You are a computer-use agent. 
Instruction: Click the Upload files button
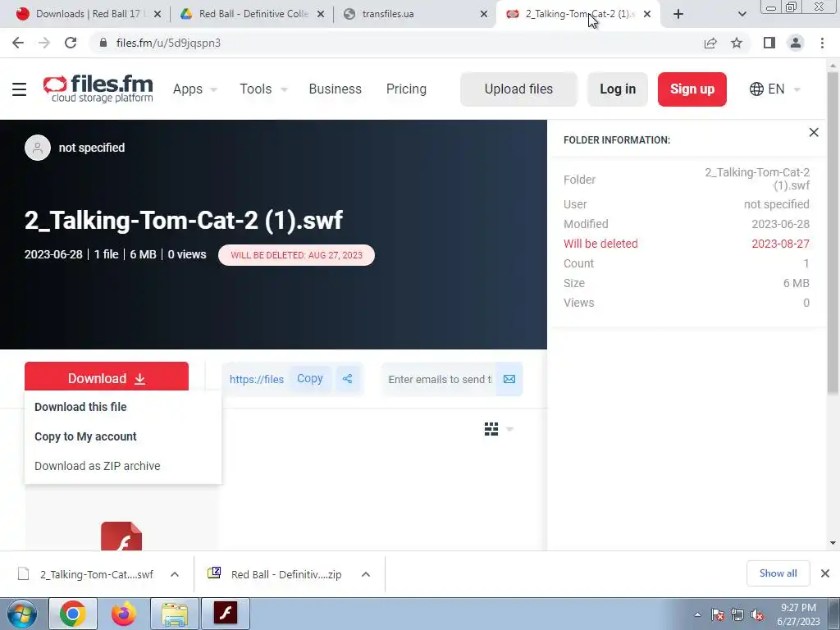pyautogui.click(x=518, y=89)
